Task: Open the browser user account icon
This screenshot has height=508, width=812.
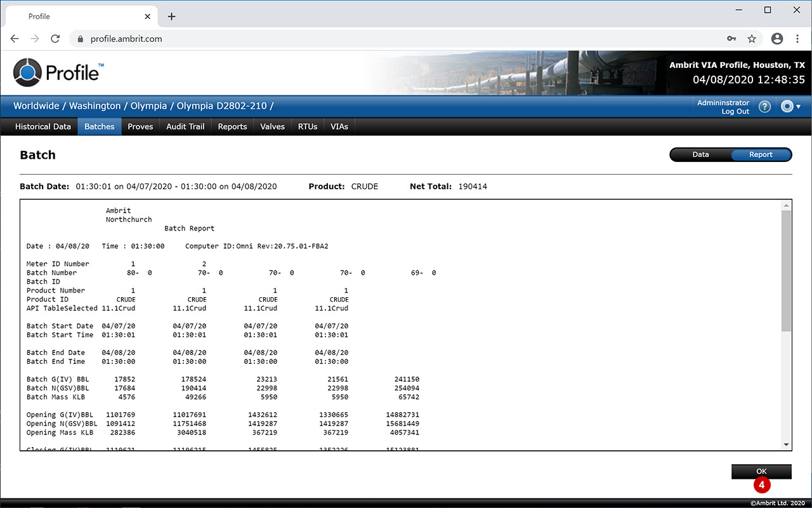Action: [777, 39]
